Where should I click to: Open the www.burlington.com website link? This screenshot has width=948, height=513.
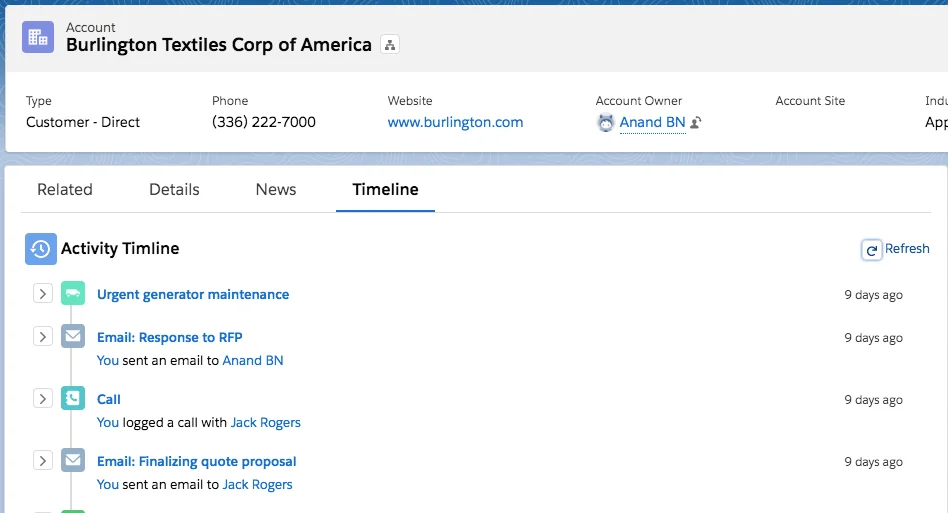click(455, 122)
